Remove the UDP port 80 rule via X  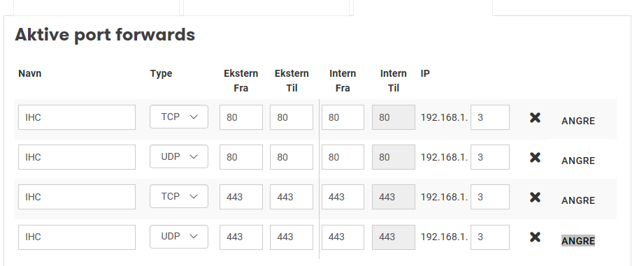click(x=535, y=157)
